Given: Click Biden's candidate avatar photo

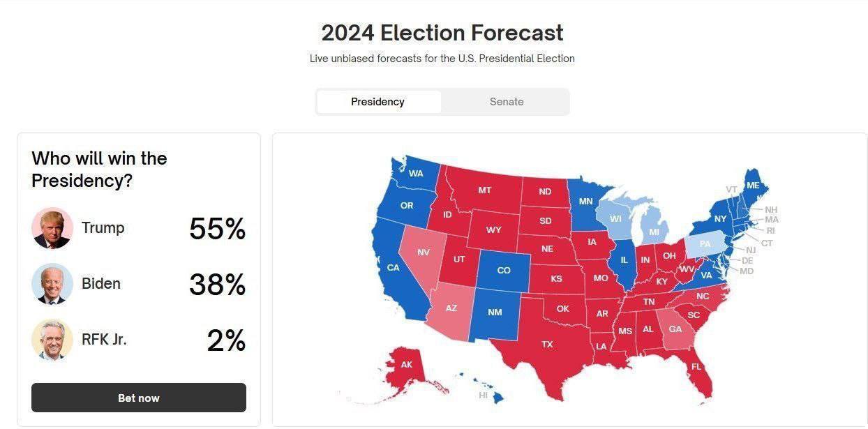Looking at the screenshot, I should pos(52,284).
